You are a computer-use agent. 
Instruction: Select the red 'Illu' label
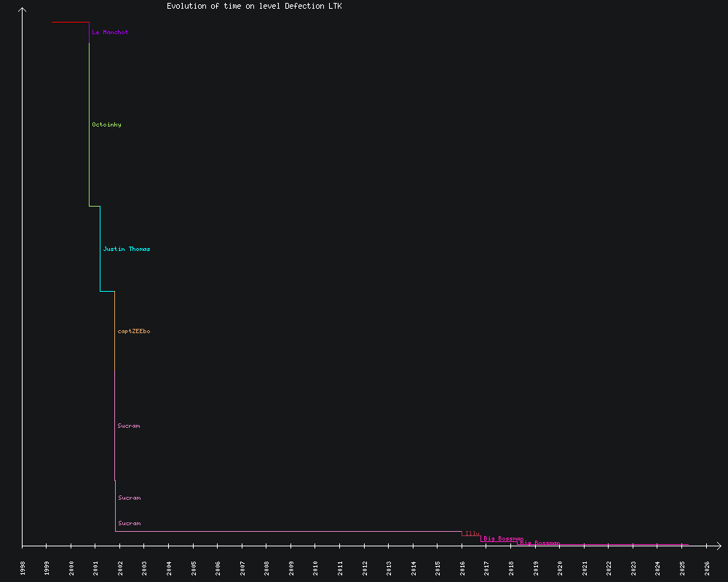(472, 534)
